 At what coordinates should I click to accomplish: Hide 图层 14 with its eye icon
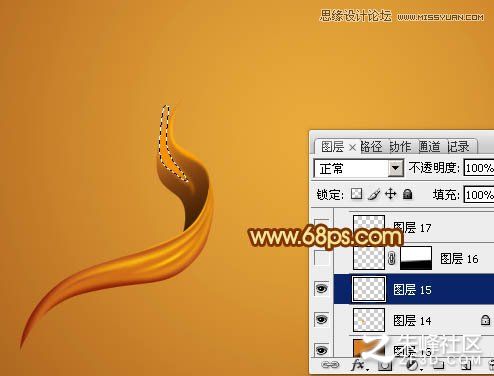tap(321, 319)
